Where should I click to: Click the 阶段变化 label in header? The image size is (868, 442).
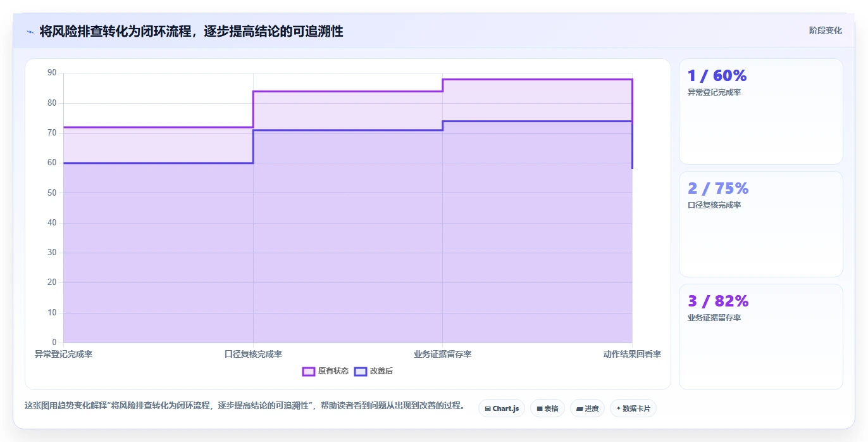825,30
